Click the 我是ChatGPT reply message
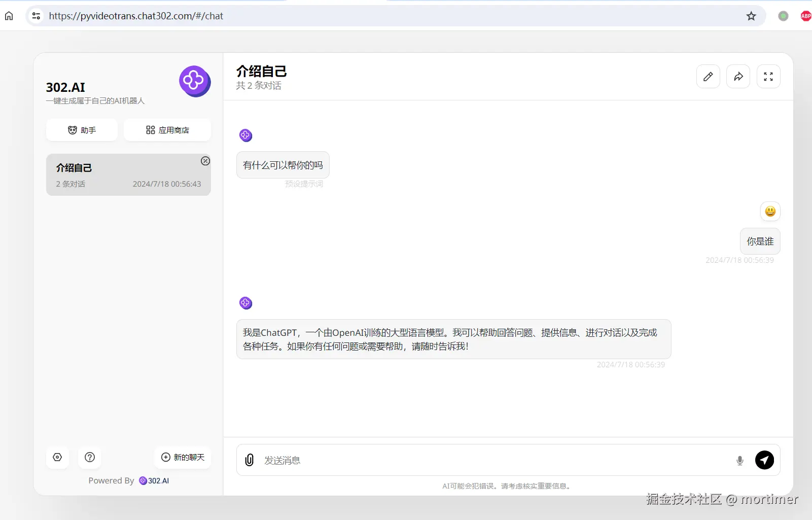 tap(454, 339)
